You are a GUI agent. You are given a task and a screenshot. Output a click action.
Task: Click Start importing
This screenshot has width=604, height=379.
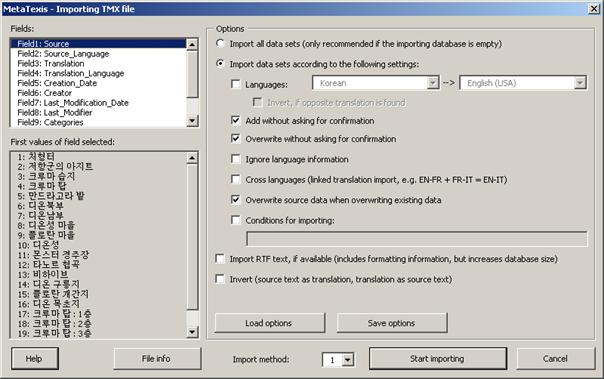tap(438, 359)
